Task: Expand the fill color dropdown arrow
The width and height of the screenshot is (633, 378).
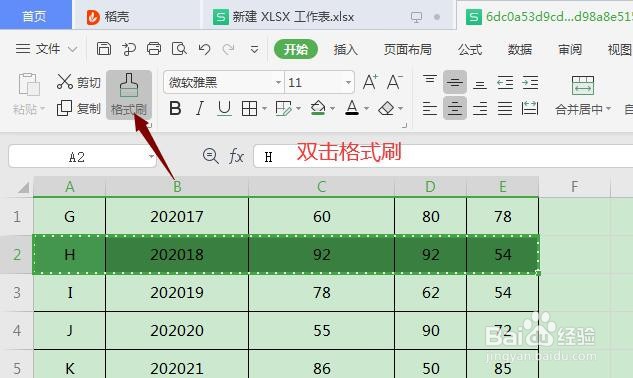Action: [x=333, y=109]
